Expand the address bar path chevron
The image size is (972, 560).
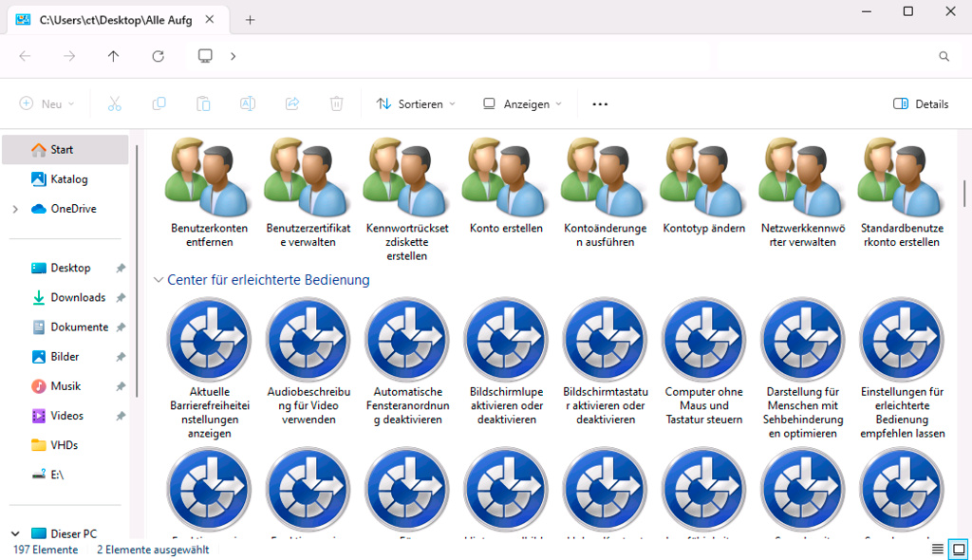[x=234, y=56]
